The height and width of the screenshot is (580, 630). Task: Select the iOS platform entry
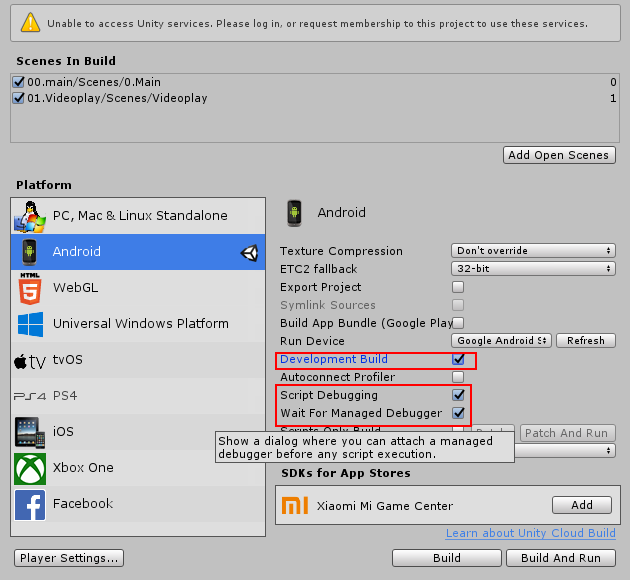point(138,432)
